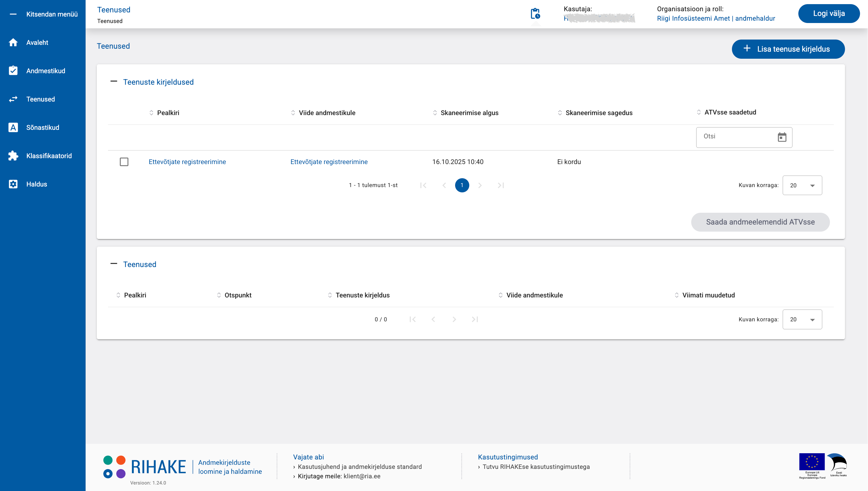
Task: Open Kuvan korraga dropdown in Teenused table
Action: click(x=802, y=319)
